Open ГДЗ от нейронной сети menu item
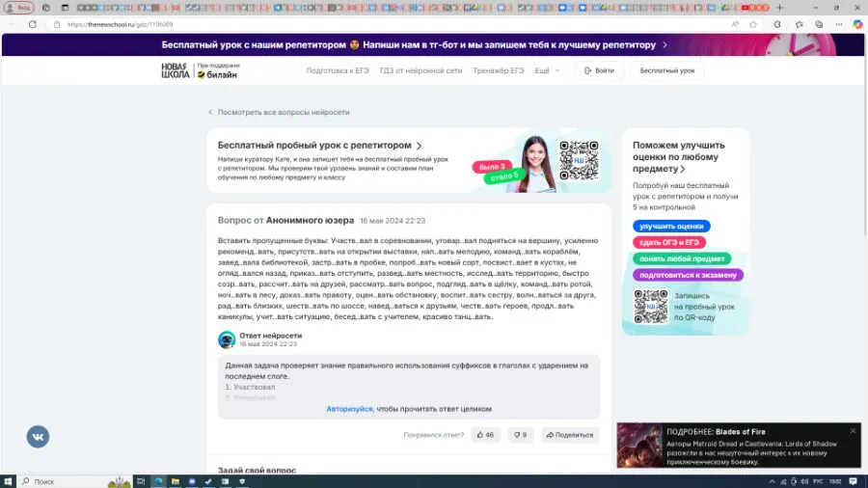 (420, 70)
